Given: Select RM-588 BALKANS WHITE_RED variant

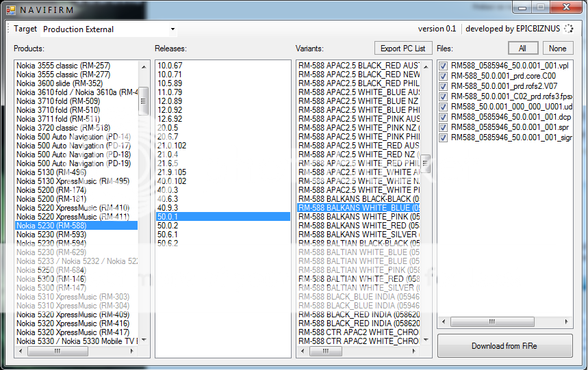Looking at the screenshot, I should (x=359, y=226).
